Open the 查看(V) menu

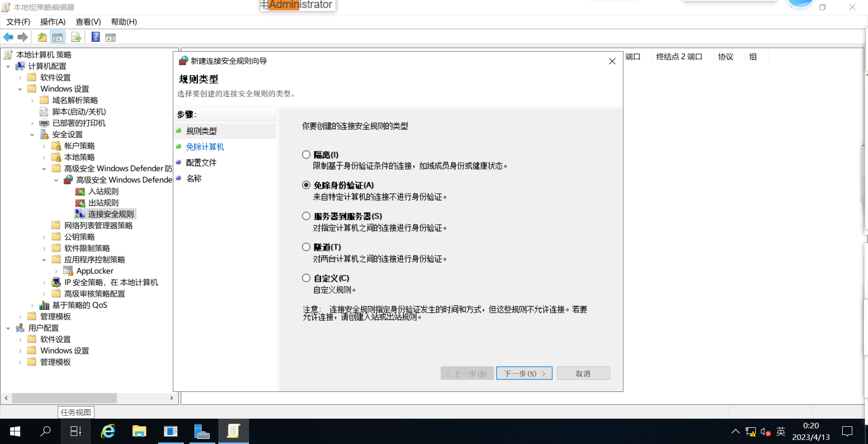click(88, 22)
